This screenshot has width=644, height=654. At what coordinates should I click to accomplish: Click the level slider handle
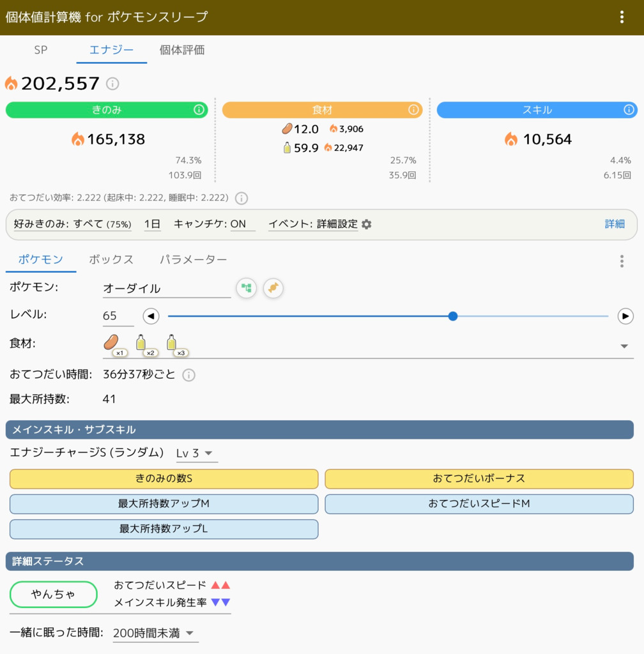453,316
